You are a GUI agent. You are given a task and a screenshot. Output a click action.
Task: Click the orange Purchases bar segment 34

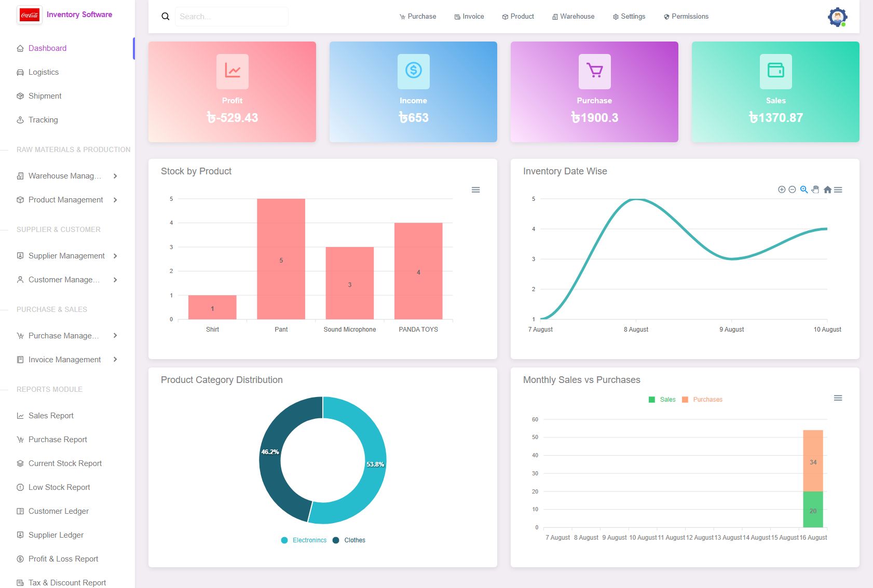click(813, 461)
